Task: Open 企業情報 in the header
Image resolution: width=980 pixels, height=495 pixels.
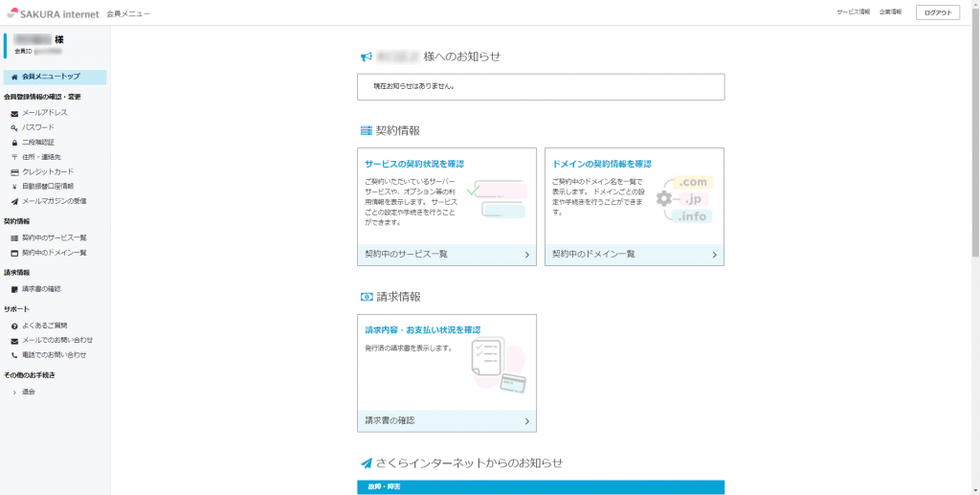Action: 890,11
